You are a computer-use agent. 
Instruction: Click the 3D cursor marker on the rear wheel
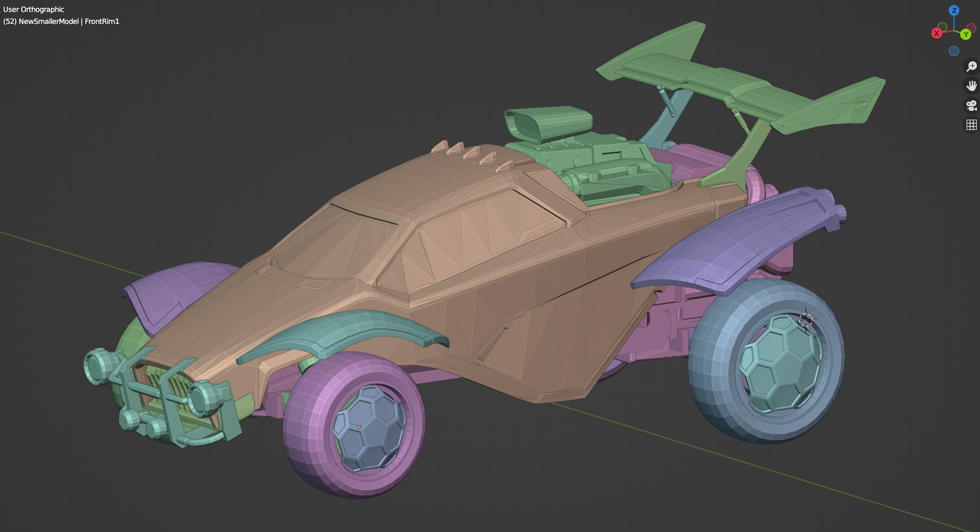click(806, 320)
